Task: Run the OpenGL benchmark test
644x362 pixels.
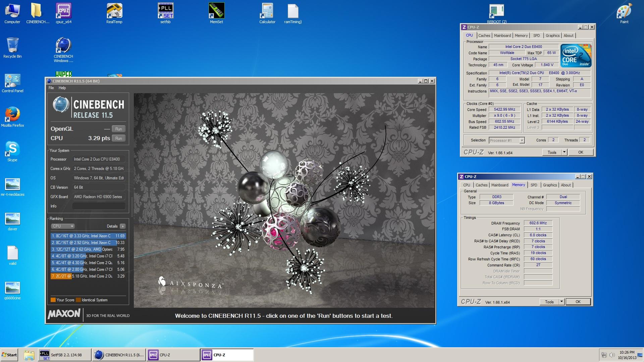Action: [x=119, y=129]
